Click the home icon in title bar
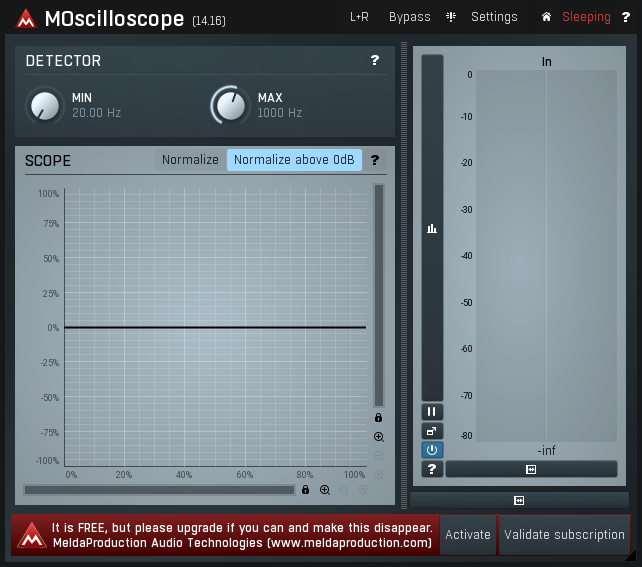Image resolution: width=642 pixels, height=567 pixels. pyautogui.click(x=546, y=17)
